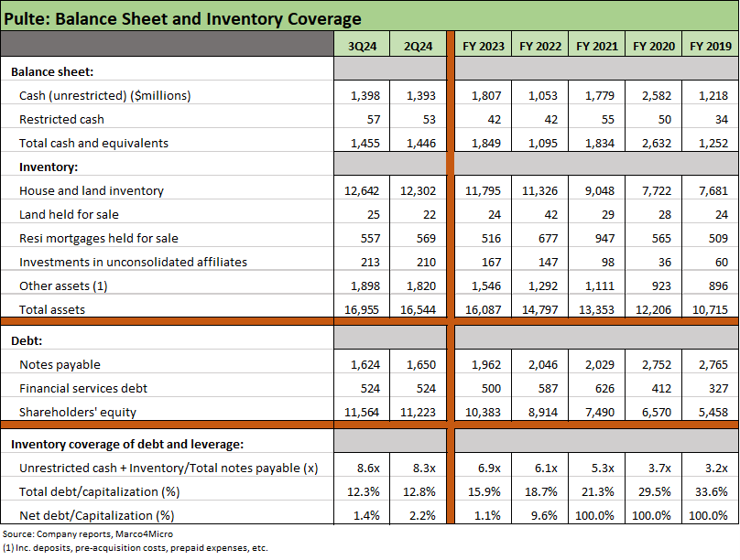Select the FY 2020 unconsolidated affiliates value 36

[x=665, y=262]
